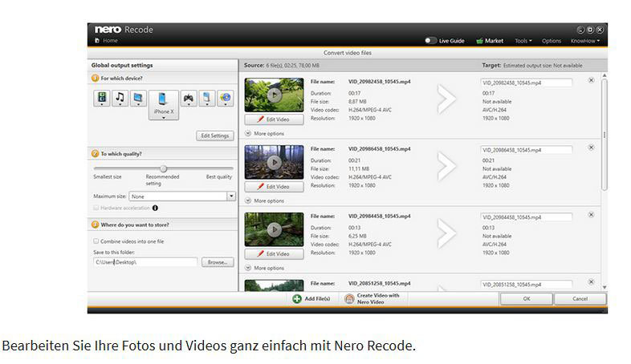The width and height of the screenshot is (631, 364).
Task: Click the save folder path field
Action: (x=145, y=262)
